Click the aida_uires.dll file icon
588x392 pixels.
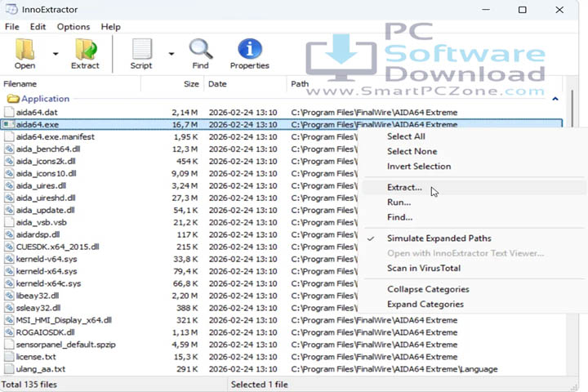click(x=9, y=185)
